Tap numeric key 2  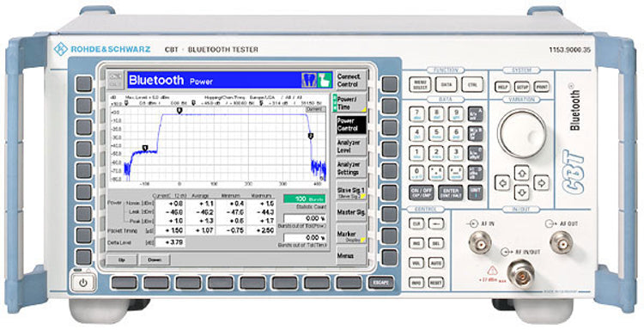[x=436, y=153]
